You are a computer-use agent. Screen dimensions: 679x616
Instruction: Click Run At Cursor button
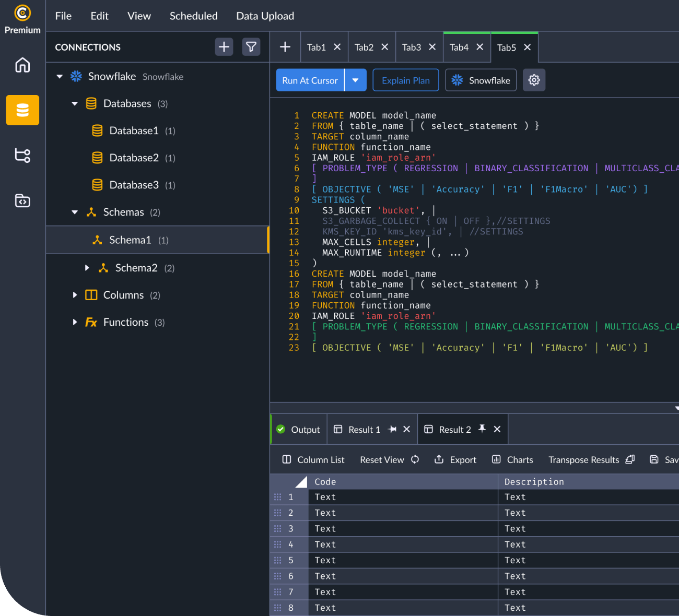310,80
